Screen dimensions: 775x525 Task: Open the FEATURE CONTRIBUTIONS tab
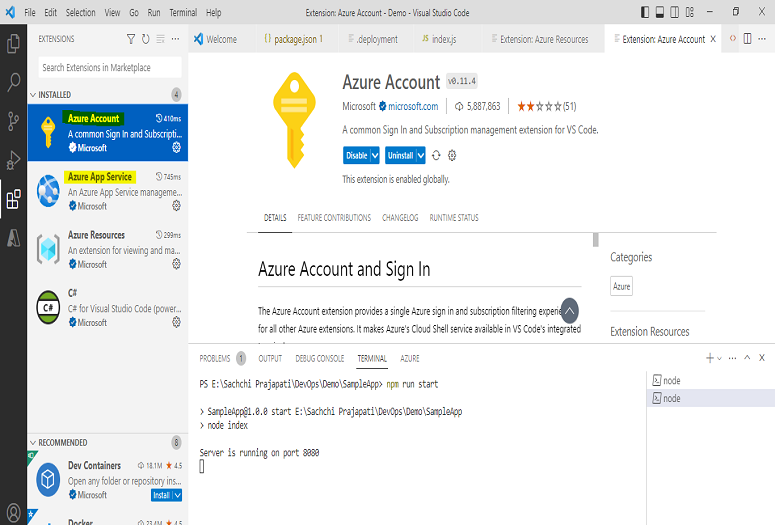(334, 218)
